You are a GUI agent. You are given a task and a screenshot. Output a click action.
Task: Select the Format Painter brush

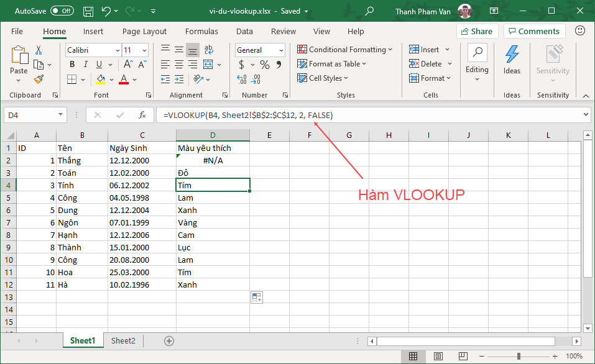[x=39, y=79]
